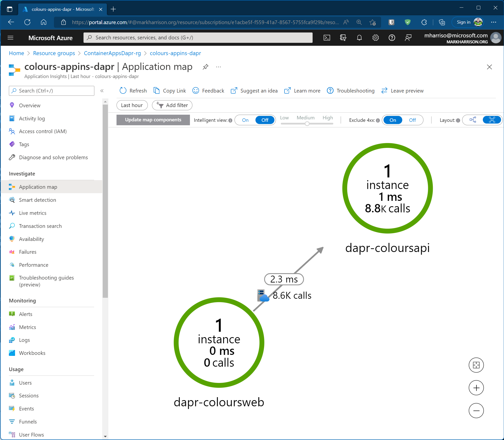Click the Intelligent view sensitivity slider
Screen dimensions: 504x440
pyautogui.click(x=307, y=124)
